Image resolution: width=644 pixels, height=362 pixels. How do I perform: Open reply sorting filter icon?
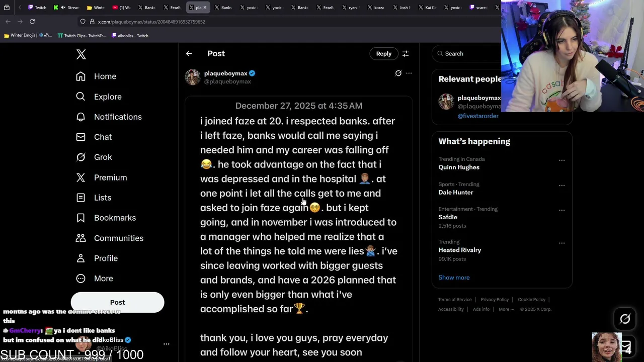pos(406,54)
